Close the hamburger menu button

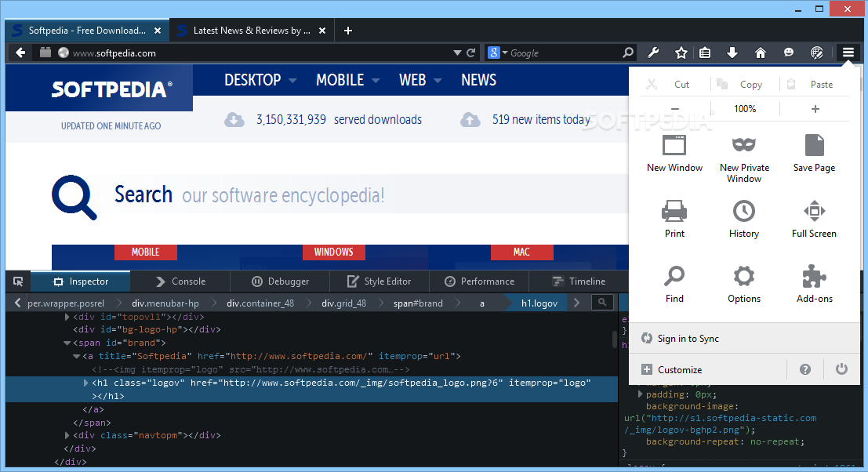tap(848, 53)
